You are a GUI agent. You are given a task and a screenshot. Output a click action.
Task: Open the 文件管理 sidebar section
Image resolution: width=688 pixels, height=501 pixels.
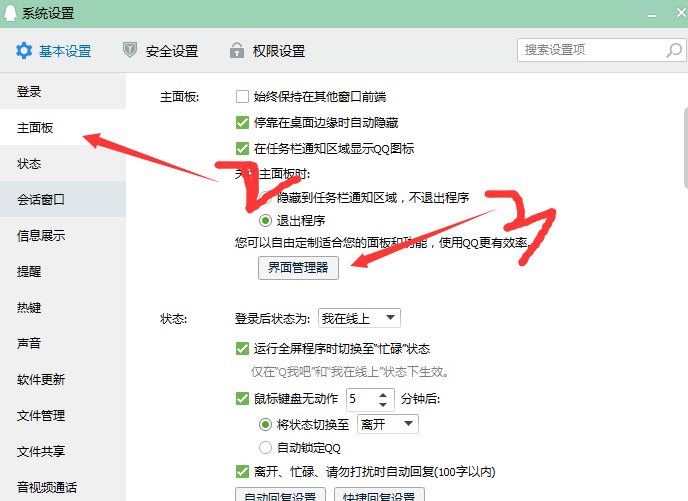coord(63,415)
